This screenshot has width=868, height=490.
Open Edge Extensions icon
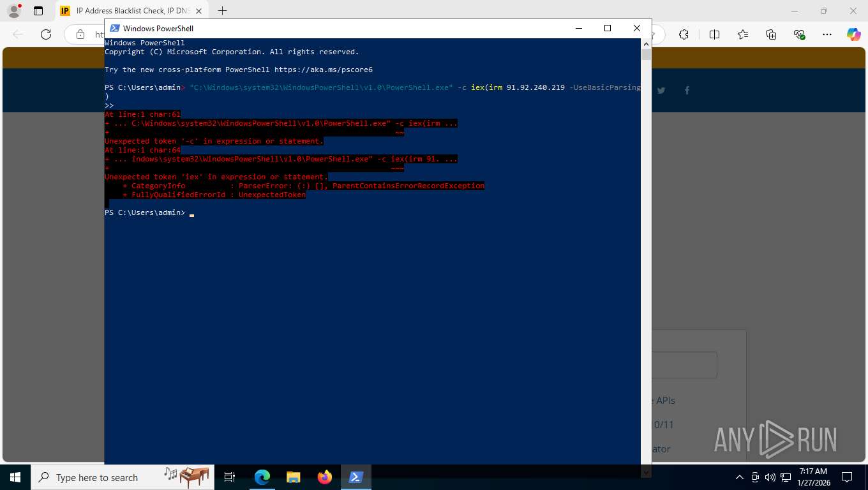(x=684, y=34)
